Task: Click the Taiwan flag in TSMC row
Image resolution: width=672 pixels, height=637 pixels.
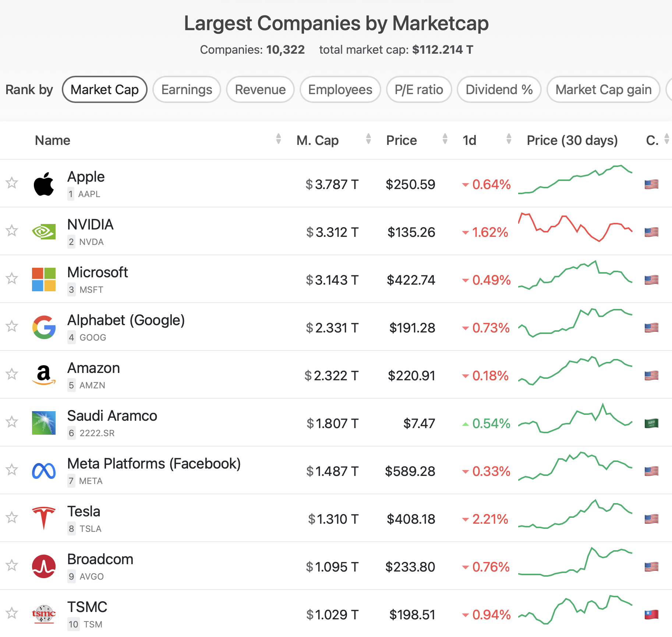Action: [651, 615]
